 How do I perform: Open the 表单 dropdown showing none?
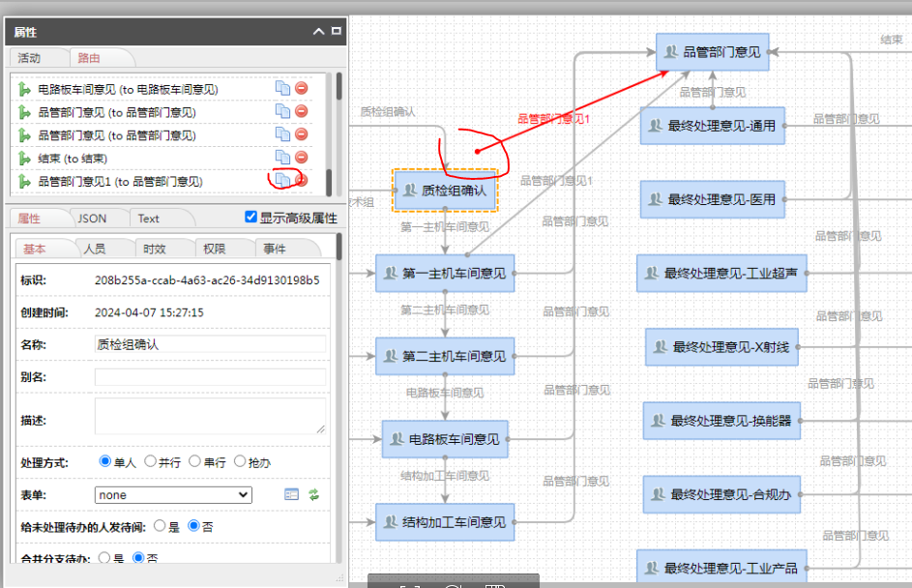[173, 495]
